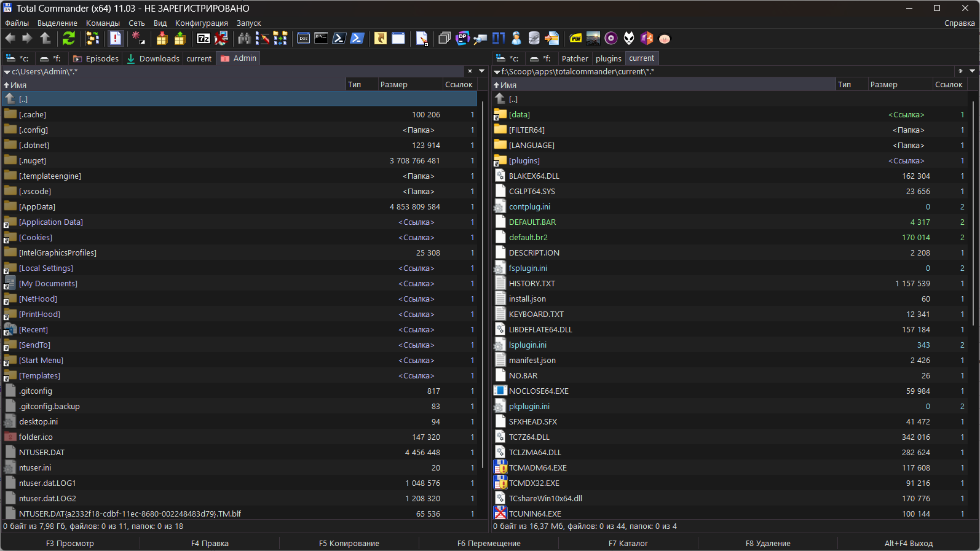Go back with the left arrow toolbar icon

(10, 38)
